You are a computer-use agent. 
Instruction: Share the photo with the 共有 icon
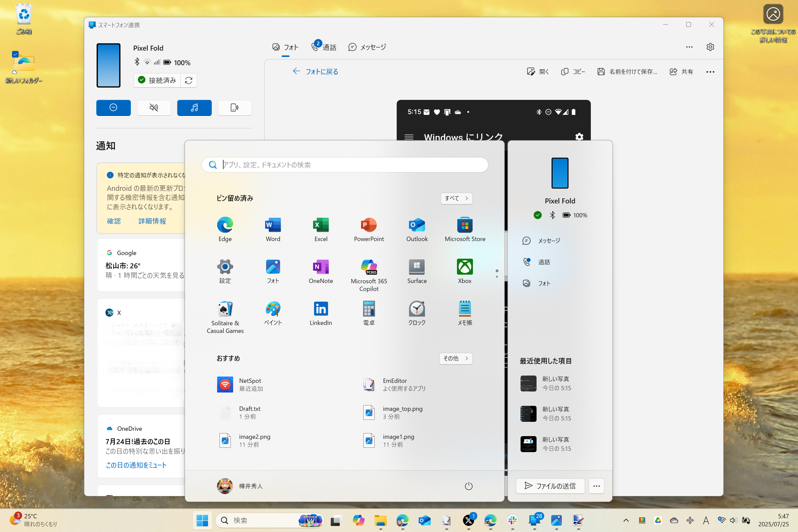[681, 71]
